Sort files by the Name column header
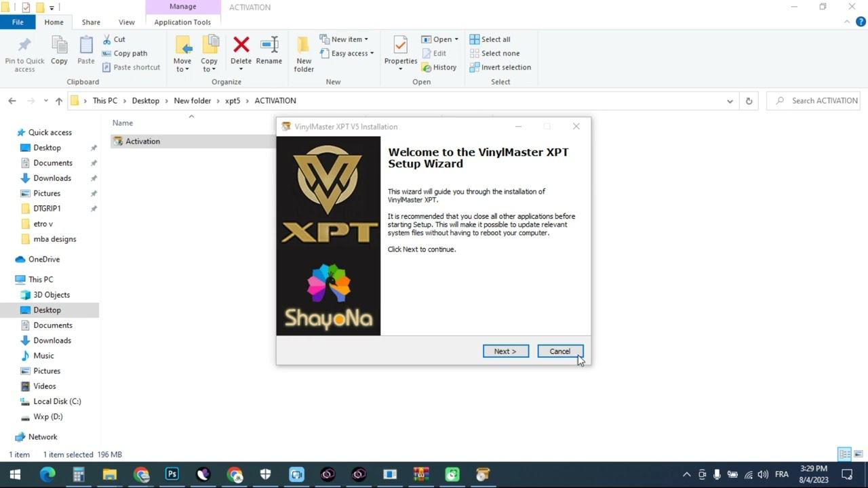868x488 pixels. tap(123, 123)
